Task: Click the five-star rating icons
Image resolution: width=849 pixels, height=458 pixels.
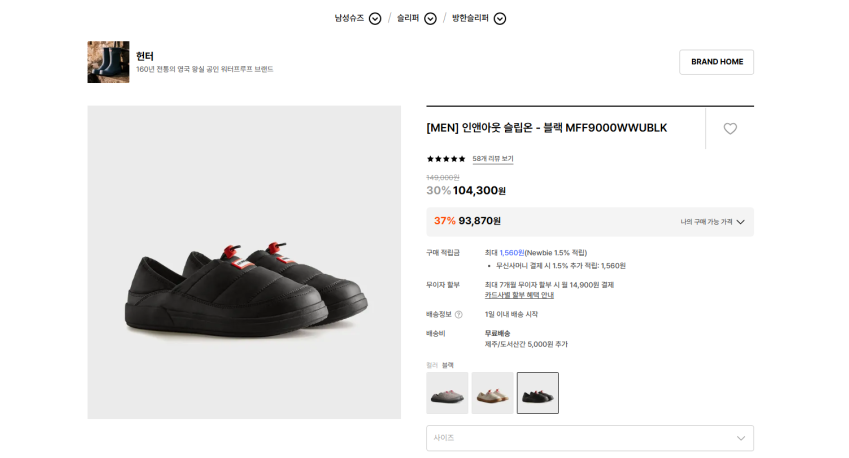Action: pyautogui.click(x=446, y=159)
